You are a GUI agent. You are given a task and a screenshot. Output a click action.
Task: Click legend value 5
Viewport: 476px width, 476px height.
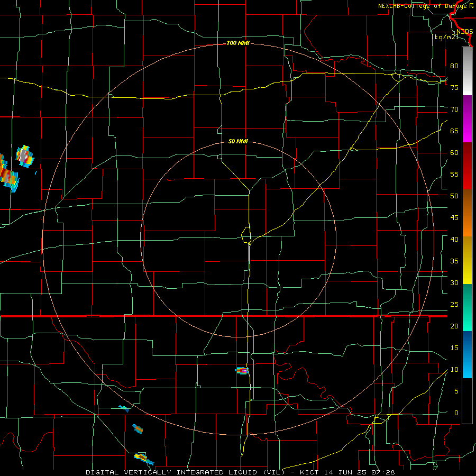[456, 391]
